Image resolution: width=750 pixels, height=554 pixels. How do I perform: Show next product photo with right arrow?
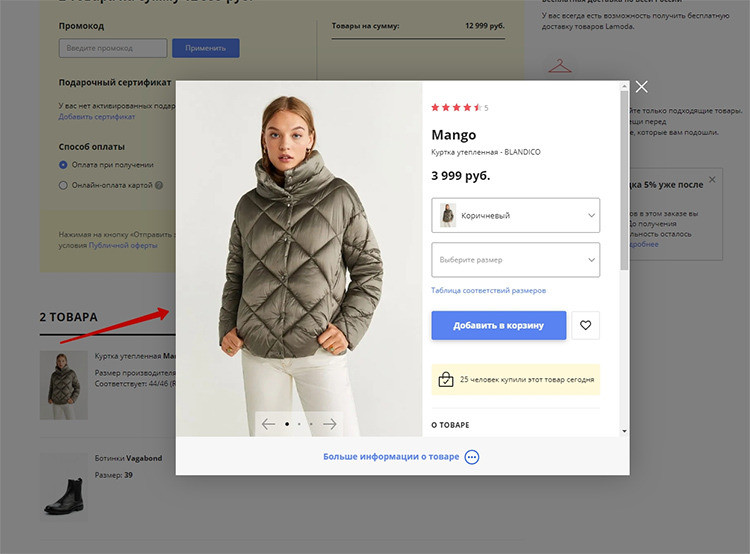pyautogui.click(x=329, y=424)
